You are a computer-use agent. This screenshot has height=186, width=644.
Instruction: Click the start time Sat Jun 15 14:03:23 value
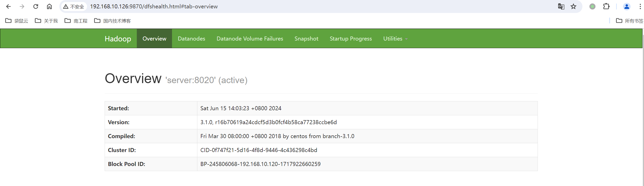[241, 108]
